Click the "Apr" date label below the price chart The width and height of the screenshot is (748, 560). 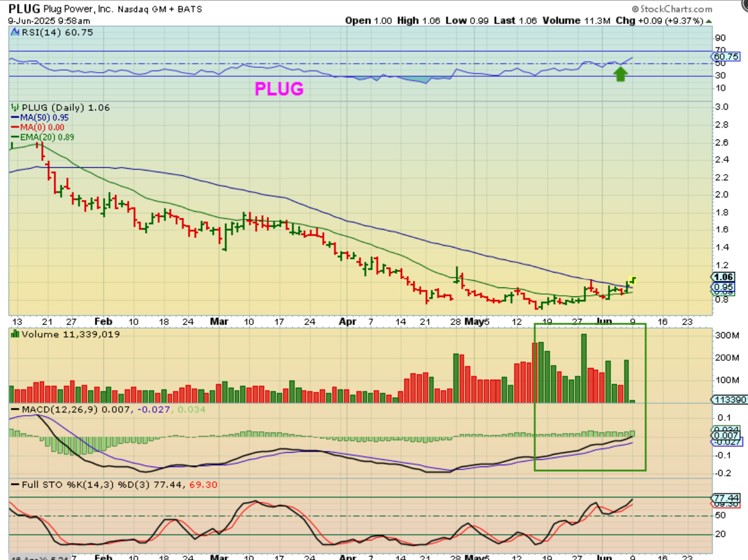click(x=348, y=321)
